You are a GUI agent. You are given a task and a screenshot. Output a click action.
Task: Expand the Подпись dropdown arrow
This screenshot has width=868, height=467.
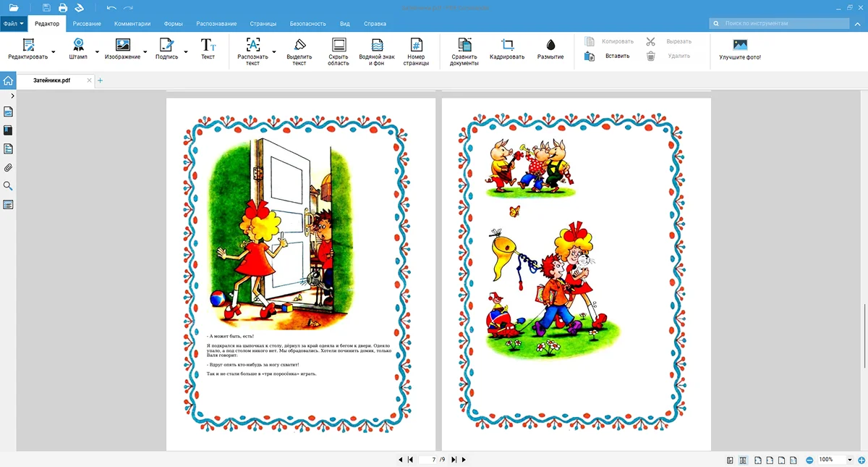(x=185, y=52)
